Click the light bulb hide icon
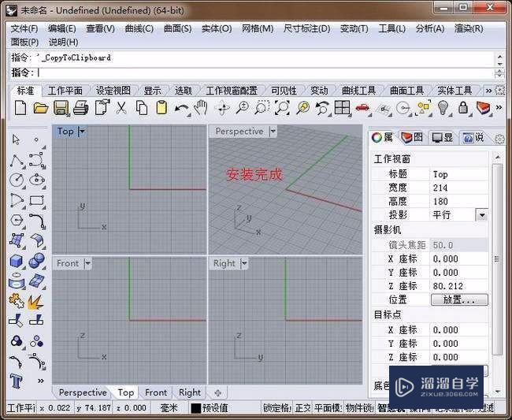The width and height of the screenshot is (512, 420). pos(443,108)
